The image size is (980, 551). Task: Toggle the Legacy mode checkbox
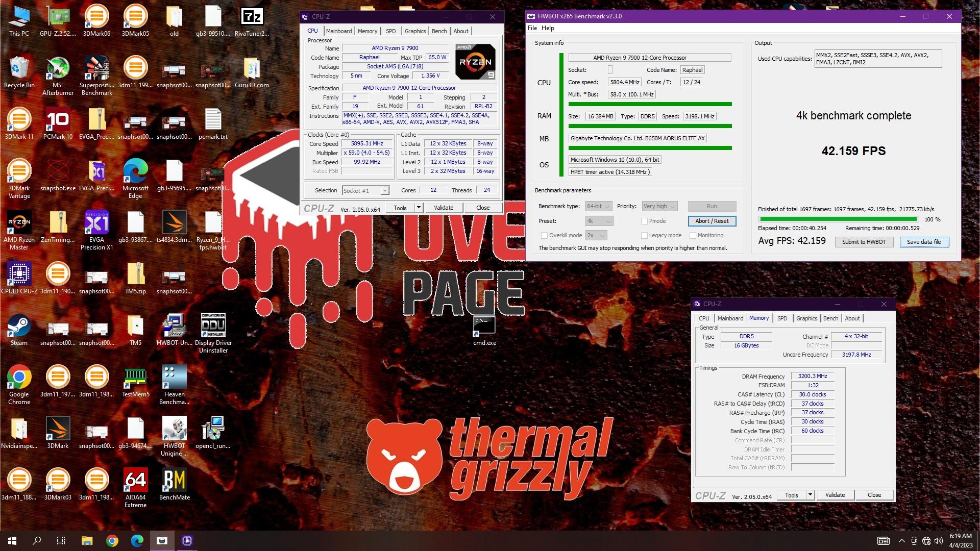tap(644, 235)
